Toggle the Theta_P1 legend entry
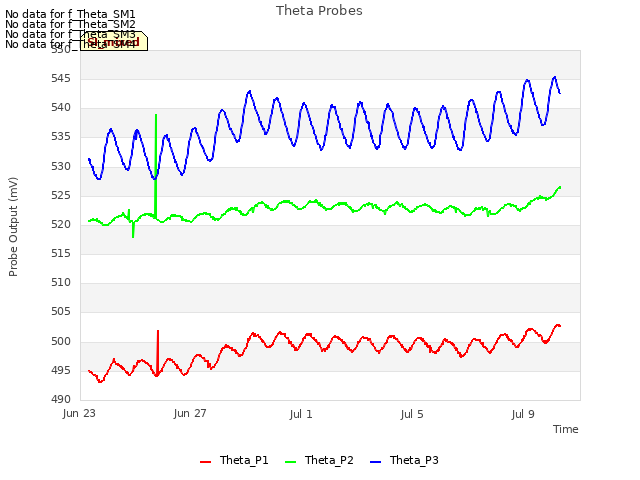Screen dimensions: 640x480 coord(234,460)
